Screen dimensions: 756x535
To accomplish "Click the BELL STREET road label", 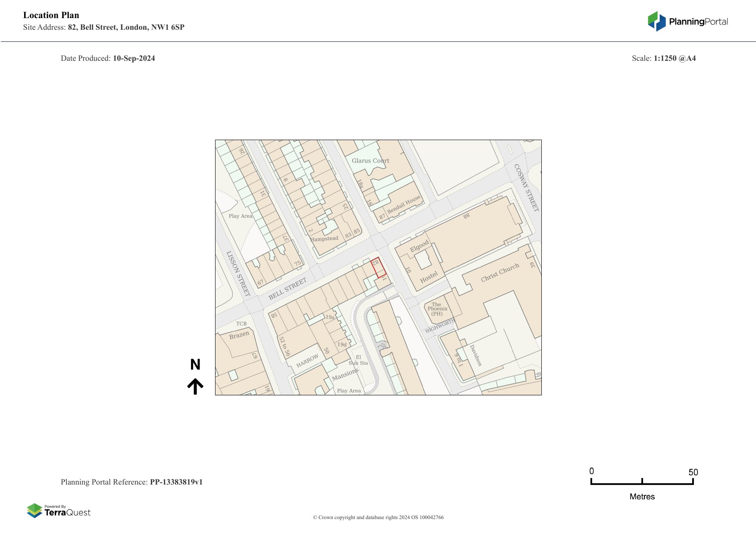I will 287,289.
